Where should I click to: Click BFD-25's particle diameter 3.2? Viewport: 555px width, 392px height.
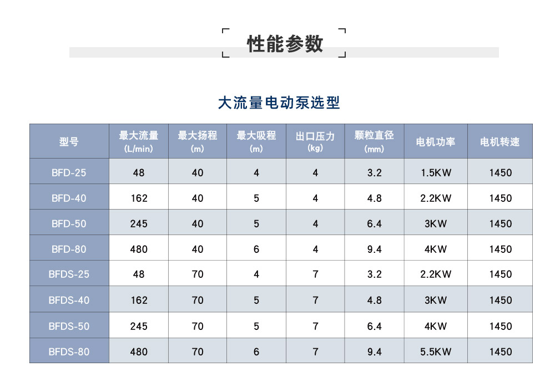pos(375,172)
